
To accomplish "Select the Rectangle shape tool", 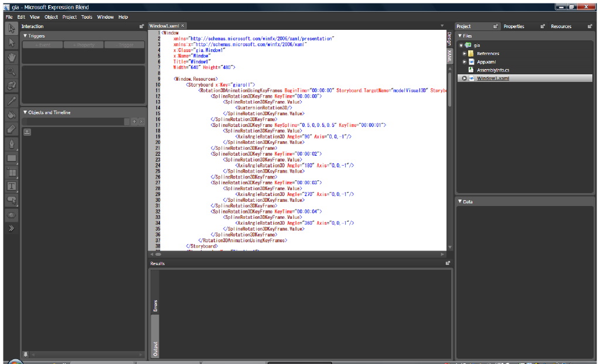I will point(12,158).
